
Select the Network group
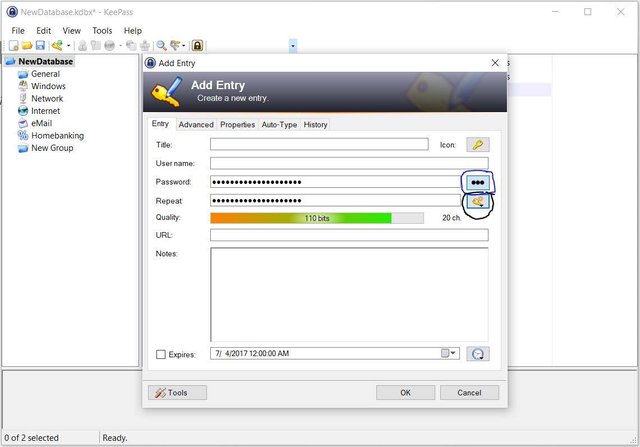(47, 98)
